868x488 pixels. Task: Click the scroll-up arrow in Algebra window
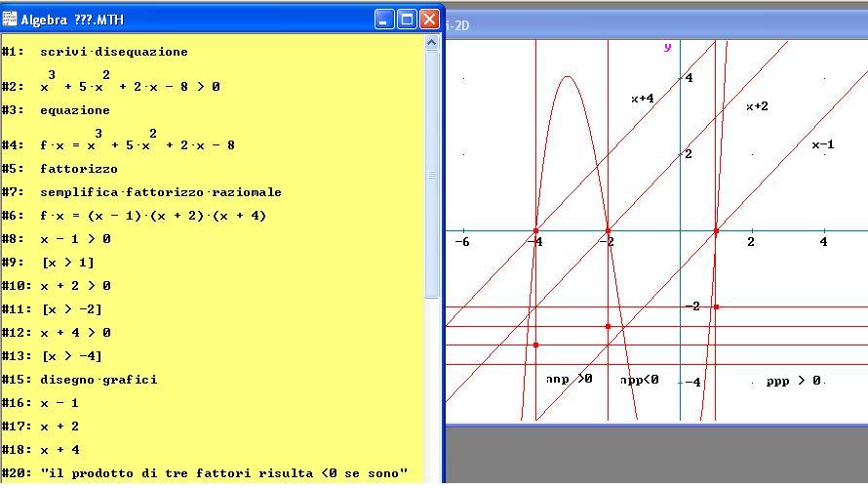pos(432,43)
